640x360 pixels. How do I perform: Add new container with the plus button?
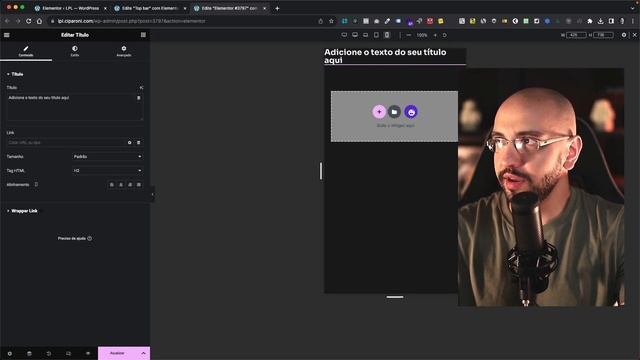pyautogui.click(x=379, y=112)
